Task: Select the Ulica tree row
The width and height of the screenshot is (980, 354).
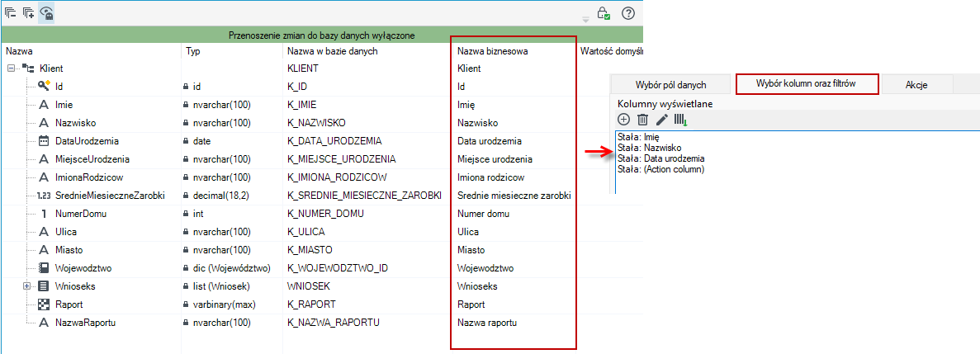Action: click(65, 232)
